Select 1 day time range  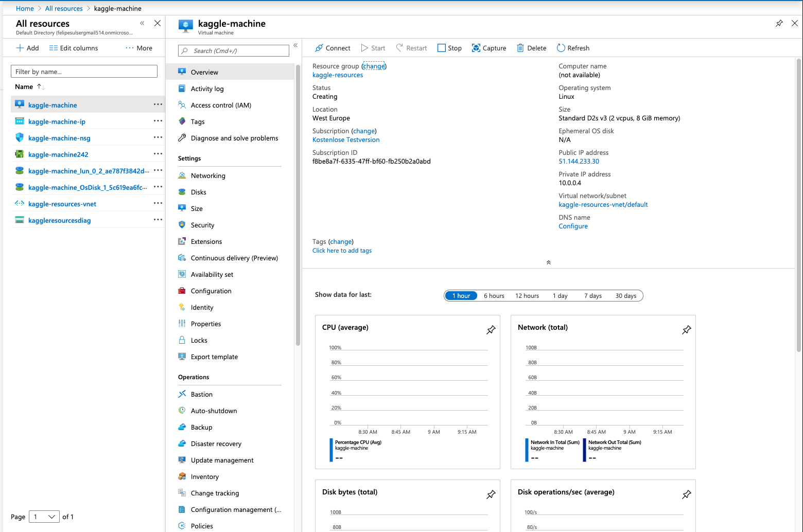560,296
